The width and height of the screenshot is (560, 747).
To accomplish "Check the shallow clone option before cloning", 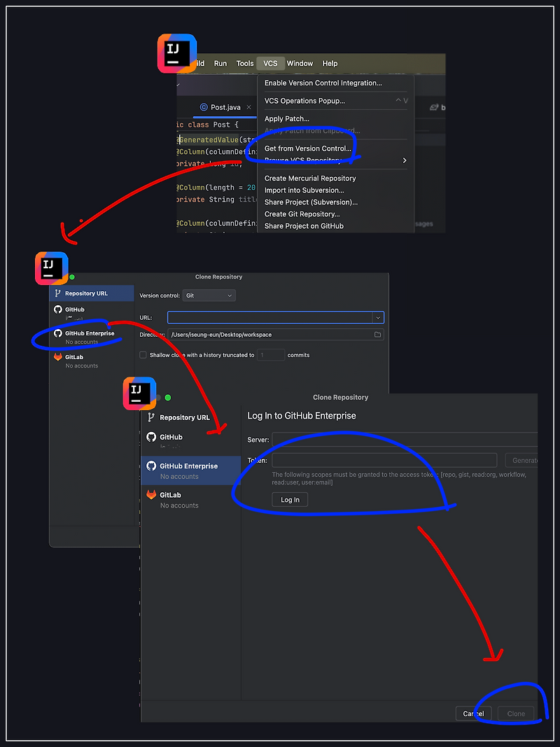I will tap(143, 355).
